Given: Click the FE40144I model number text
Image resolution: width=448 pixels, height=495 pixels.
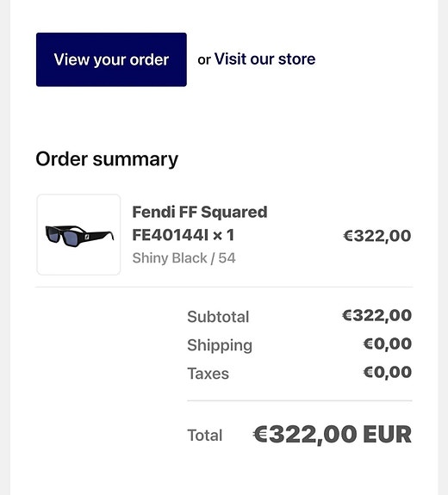Looking at the screenshot, I should [171, 235].
